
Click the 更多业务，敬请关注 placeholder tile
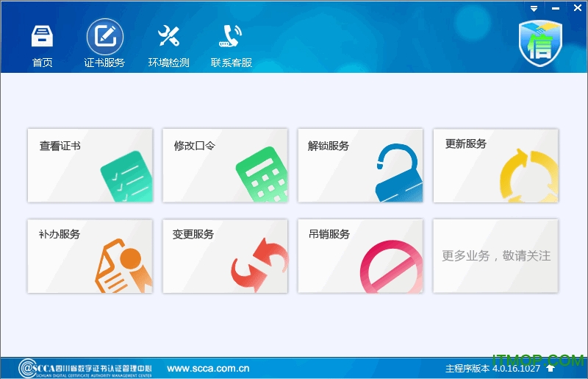(495, 255)
